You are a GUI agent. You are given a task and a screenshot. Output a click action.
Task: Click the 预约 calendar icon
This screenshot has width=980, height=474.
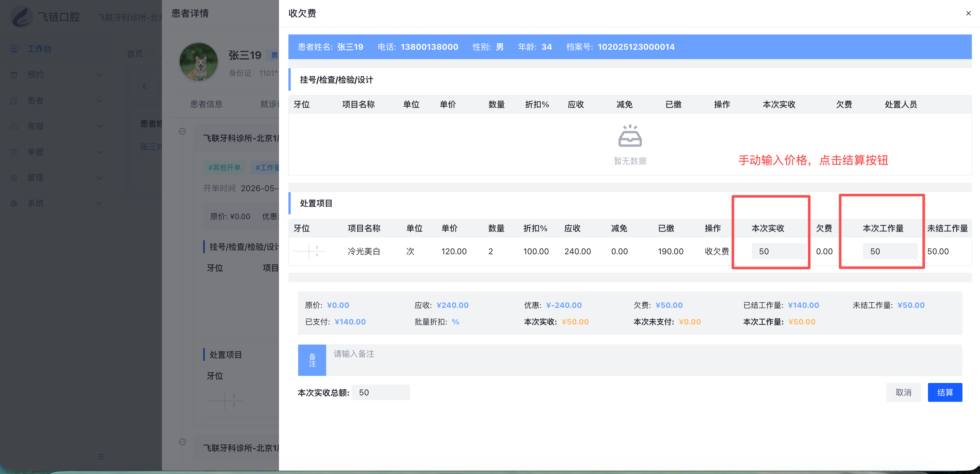pos(14,74)
